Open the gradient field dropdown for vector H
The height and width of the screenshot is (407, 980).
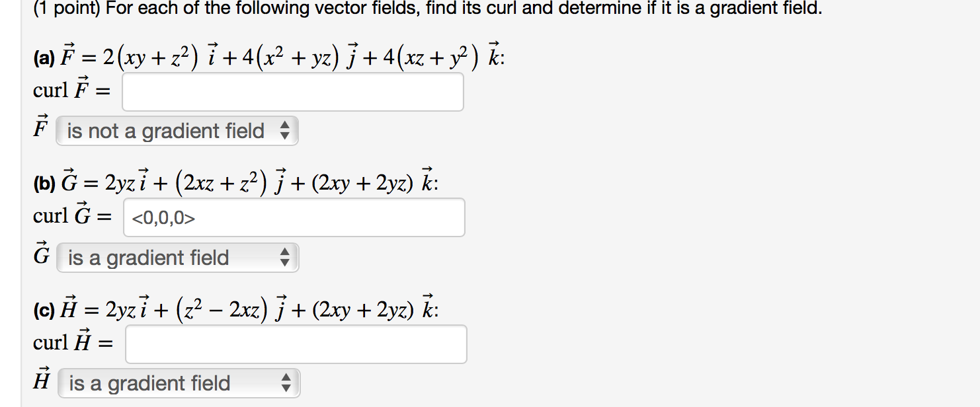[x=165, y=383]
